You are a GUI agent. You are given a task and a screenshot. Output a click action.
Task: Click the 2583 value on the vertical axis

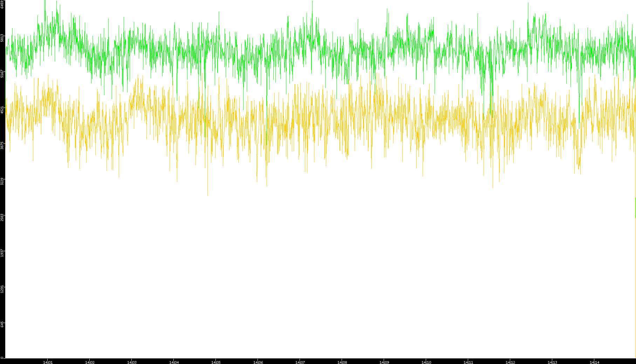2,217
